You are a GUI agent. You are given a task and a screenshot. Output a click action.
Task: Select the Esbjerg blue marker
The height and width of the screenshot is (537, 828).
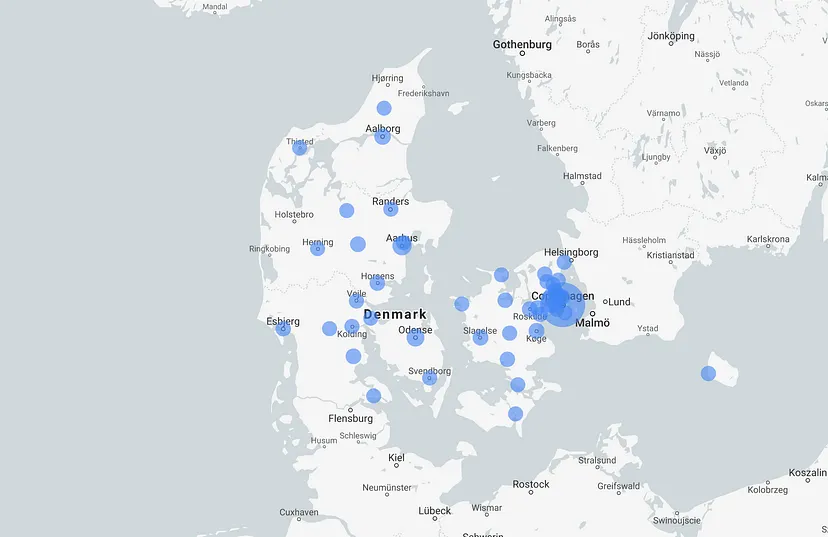(284, 328)
